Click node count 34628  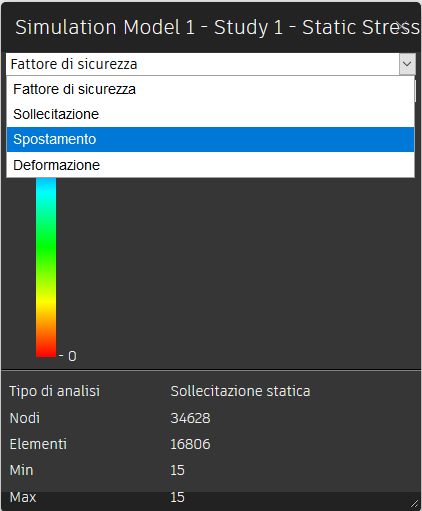(x=190, y=418)
